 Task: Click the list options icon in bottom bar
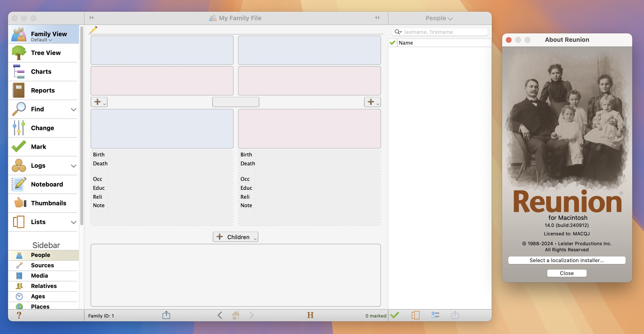pyautogui.click(x=435, y=315)
